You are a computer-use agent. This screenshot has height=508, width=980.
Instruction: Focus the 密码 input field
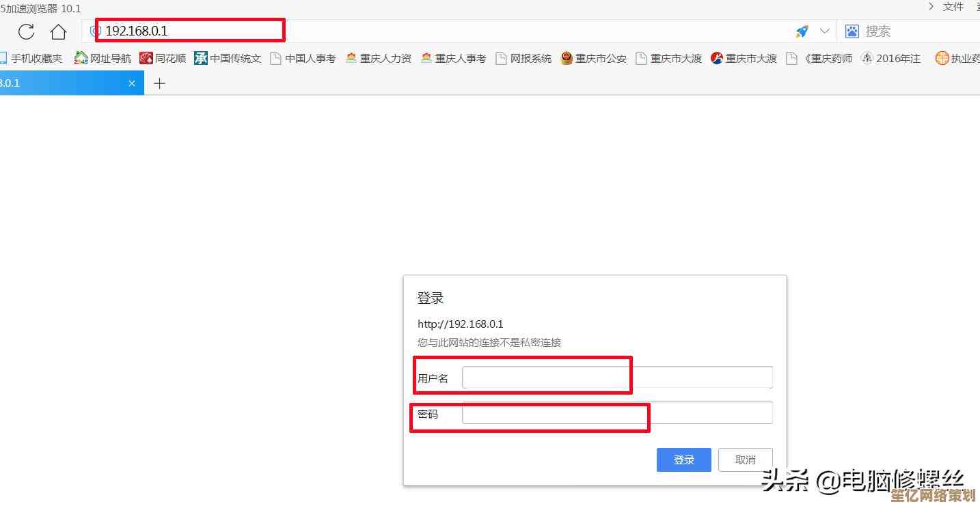coord(616,413)
